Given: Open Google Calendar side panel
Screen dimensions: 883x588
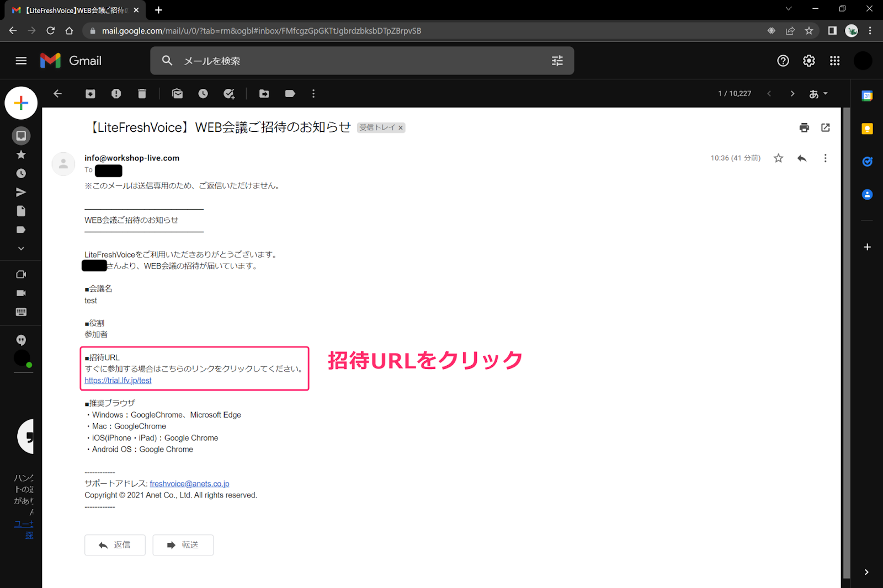Looking at the screenshot, I should (867, 96).
